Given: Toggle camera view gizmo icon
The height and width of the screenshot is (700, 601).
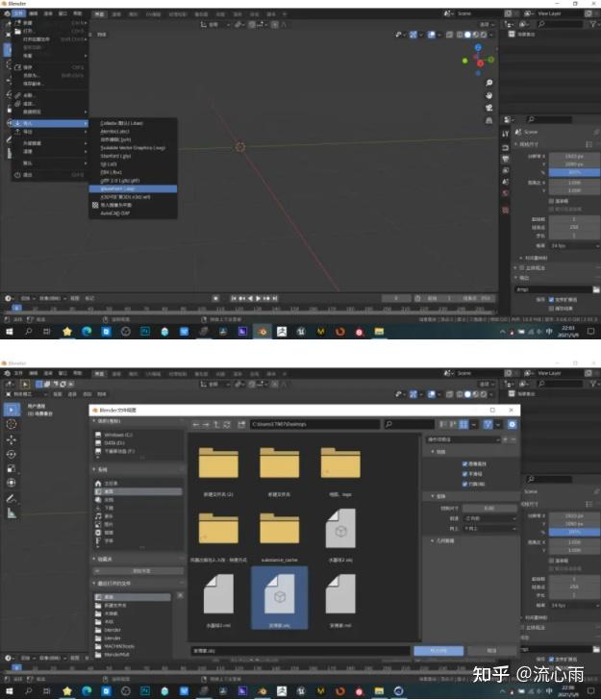Looking at the screenshot, I should 488,108.
